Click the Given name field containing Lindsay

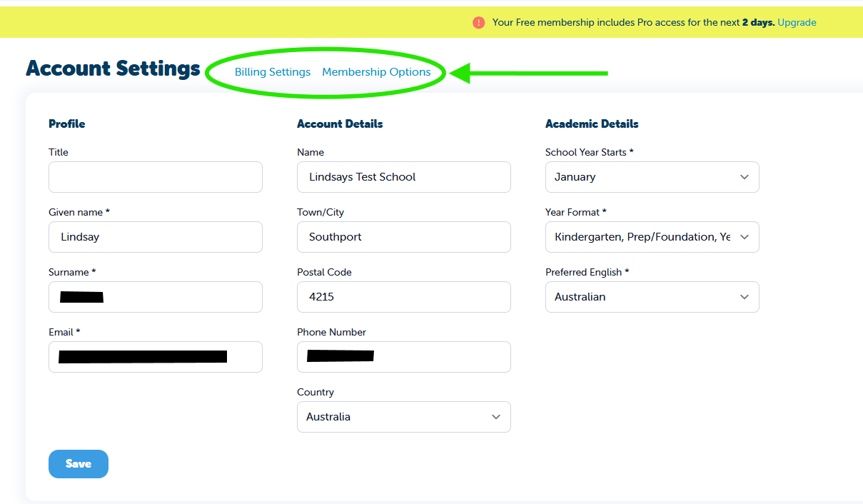click(x=156, y=237)
